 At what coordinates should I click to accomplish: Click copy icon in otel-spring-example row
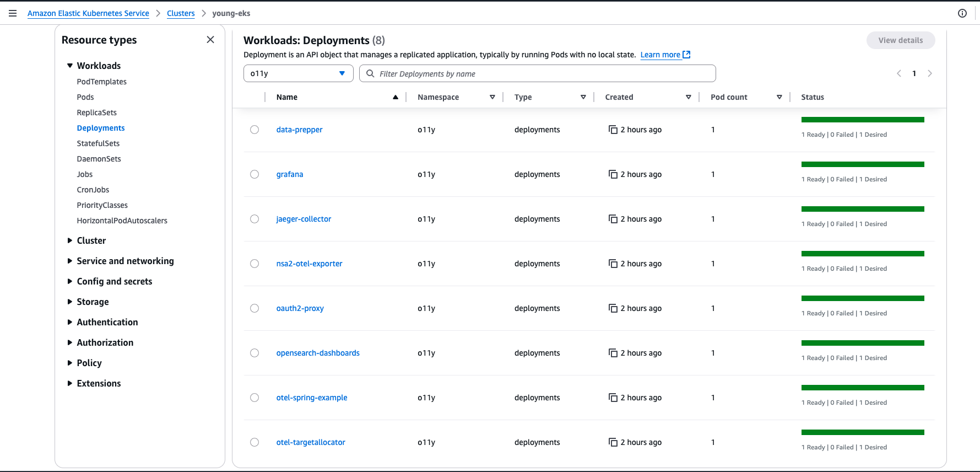[x=613, y=398]
